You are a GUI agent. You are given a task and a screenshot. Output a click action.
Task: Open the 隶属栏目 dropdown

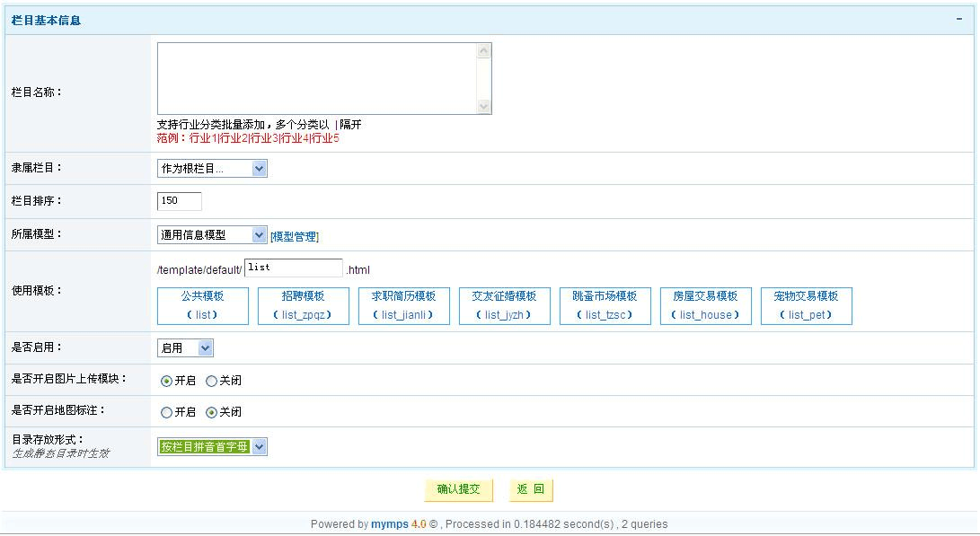(212, 169)
